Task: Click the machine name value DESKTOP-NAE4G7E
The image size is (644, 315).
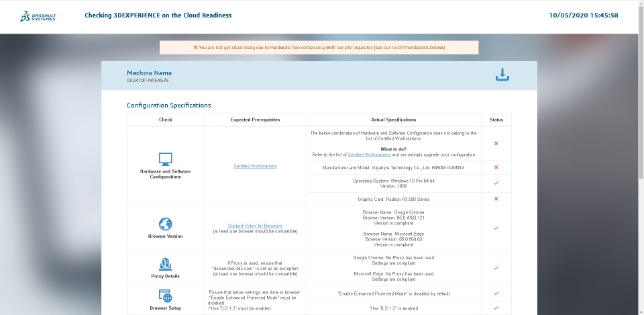Action: [x=148, y=81]
